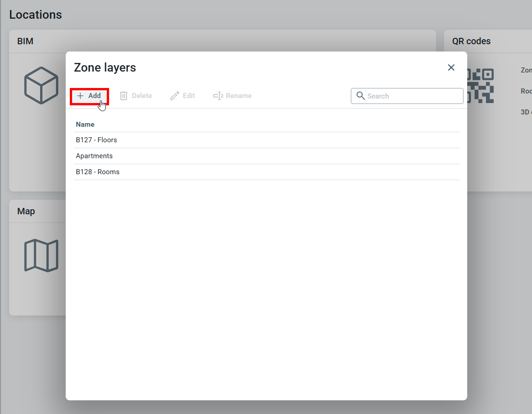This screenshot has height=414, width=532.
Task: Click the Edit pencil icon
Action: [175, 96]
